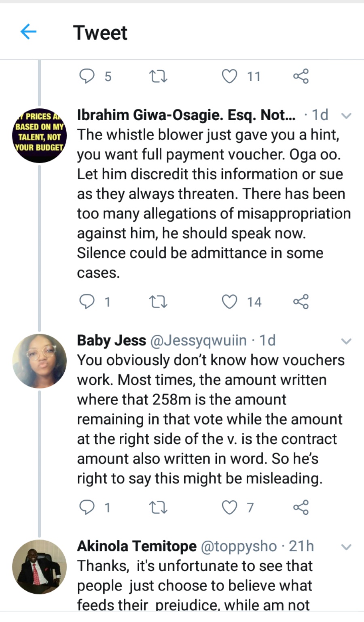Open the @Jessyqwuiin profile handle
The image size is (364, 622).
pyautogui.click(x=198, y=341)
